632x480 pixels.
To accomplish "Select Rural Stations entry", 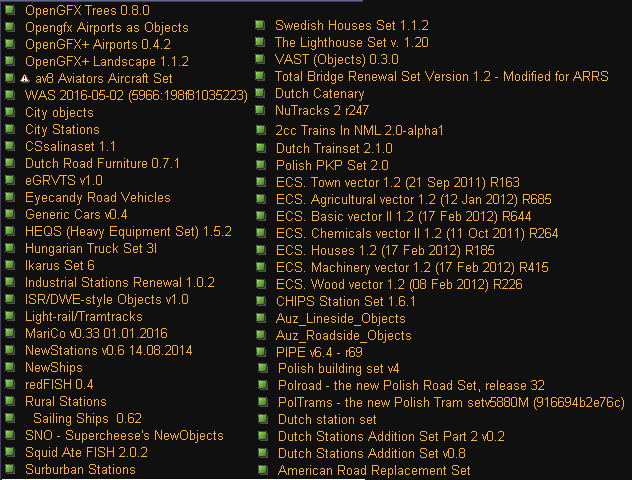I will click(66, 401).
